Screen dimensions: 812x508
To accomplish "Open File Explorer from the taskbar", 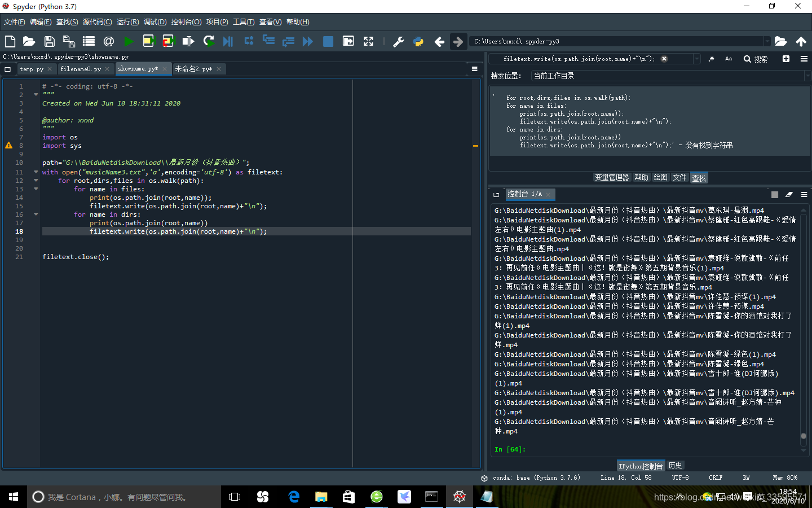I will click(x=321, y=497).
